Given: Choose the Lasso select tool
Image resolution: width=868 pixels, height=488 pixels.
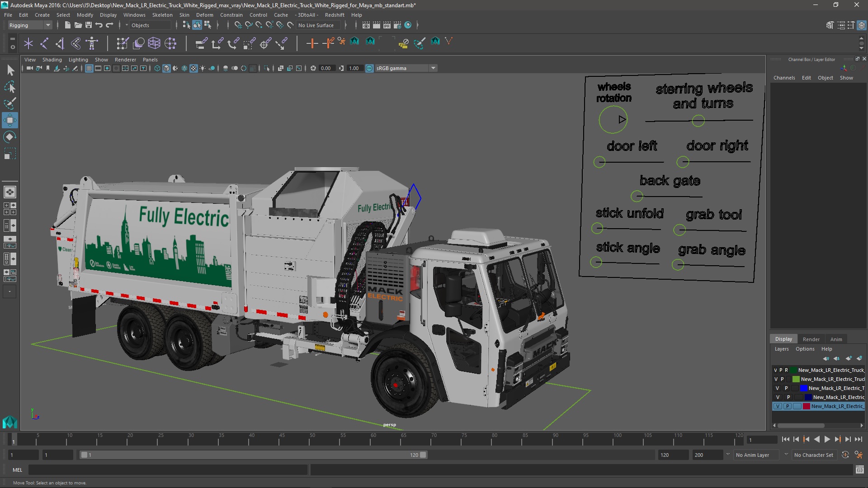Looking at the screenshot, I should coord(10,87).
